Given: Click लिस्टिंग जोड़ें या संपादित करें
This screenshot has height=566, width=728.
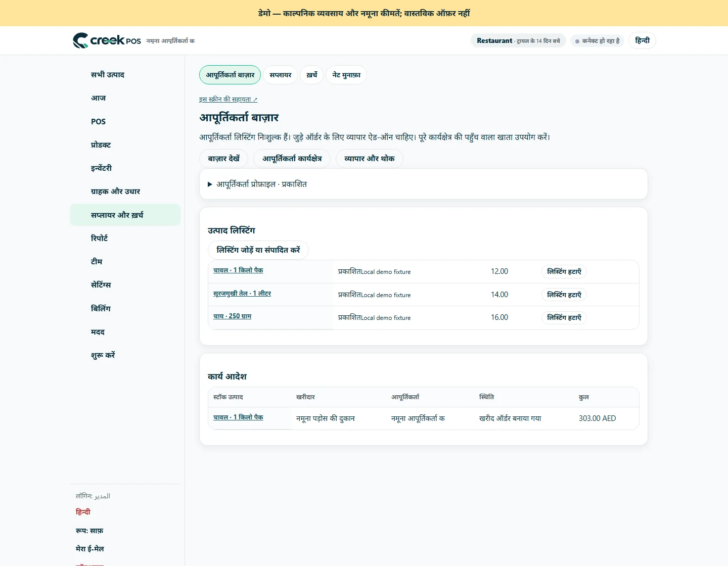Looking at the screenshot, I should click(x=258, y=250).
